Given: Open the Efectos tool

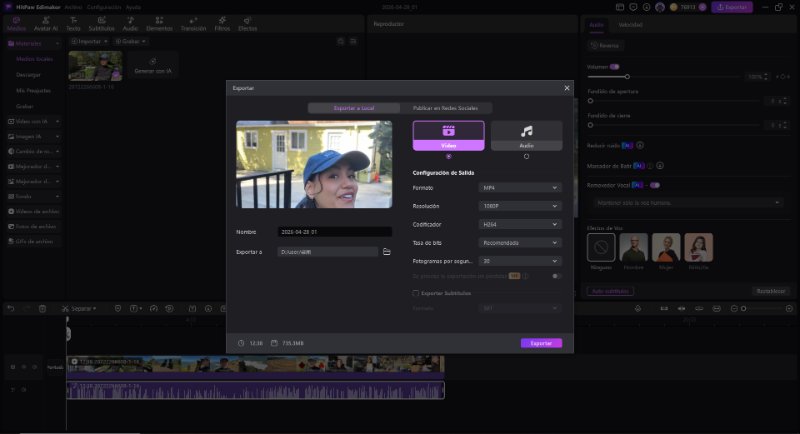Looking at the screenshot, I should pyautogui.click(x=247, y=24).
